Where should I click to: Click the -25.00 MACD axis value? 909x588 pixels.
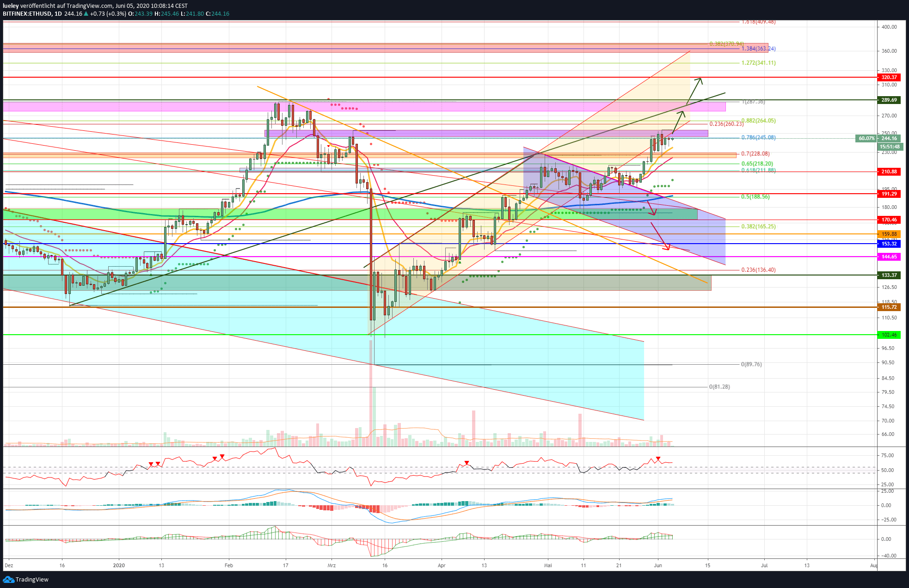(889, 520)
